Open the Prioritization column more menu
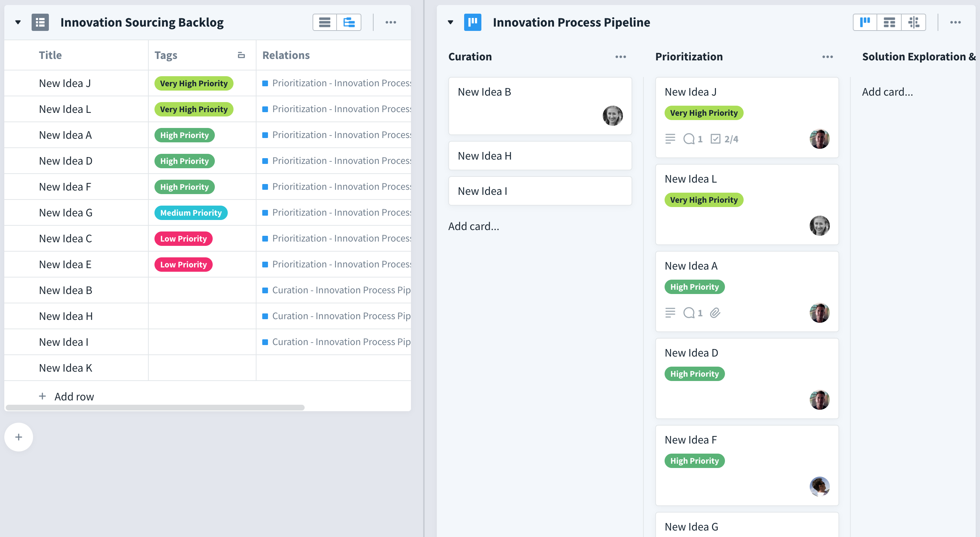 coord(827,57)
